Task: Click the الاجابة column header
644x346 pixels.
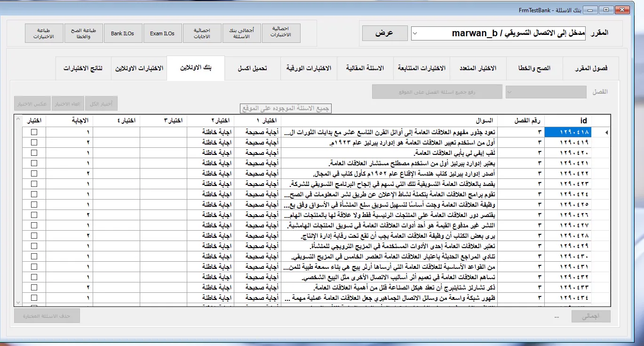Action: pos(69,121)
